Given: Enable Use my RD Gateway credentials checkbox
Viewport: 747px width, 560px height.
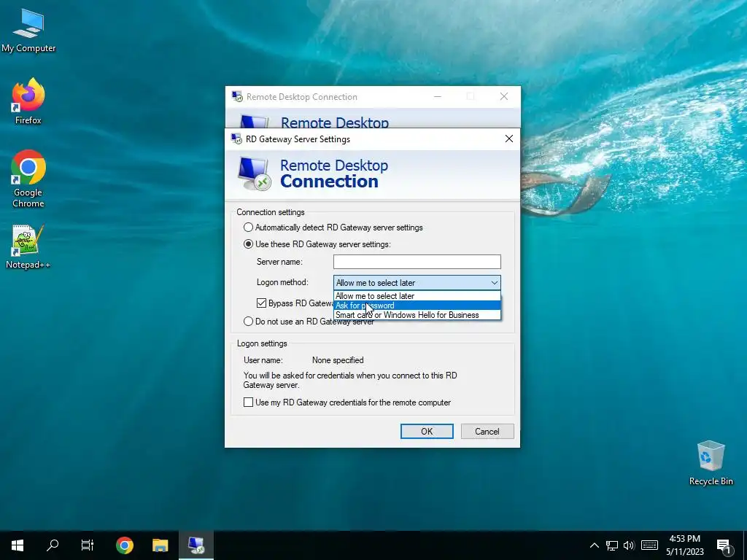Looking at the screenshot, I should tap(248, 402).
